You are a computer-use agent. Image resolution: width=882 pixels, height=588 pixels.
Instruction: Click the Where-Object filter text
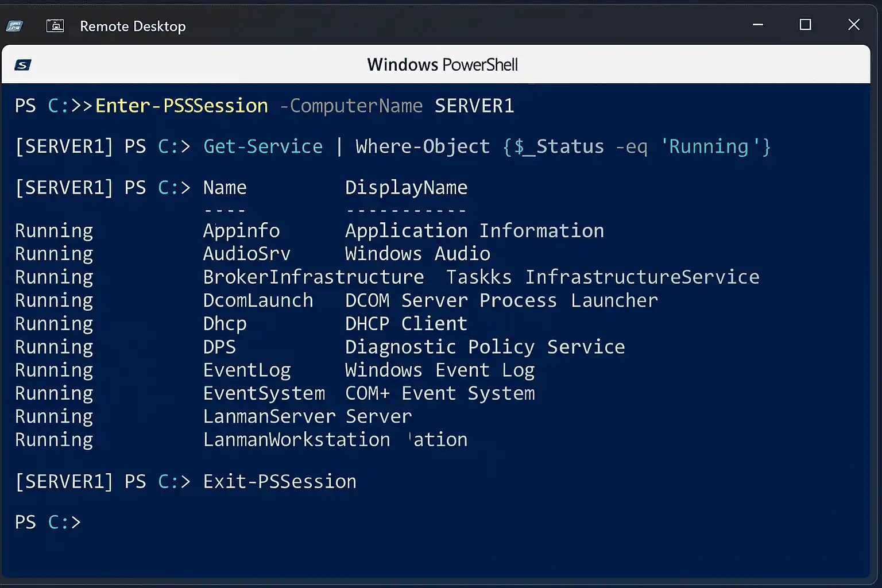(x=423, y=146)
